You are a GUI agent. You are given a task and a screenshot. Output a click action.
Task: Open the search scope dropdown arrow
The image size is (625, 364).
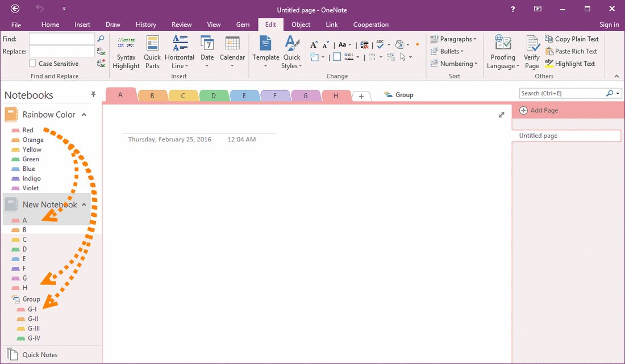618,94
